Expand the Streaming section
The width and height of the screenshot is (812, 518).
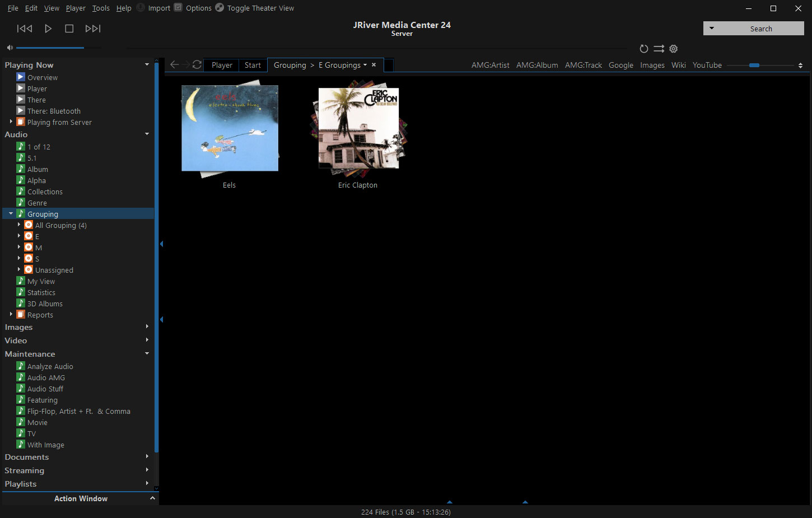(x=147, y=470)
